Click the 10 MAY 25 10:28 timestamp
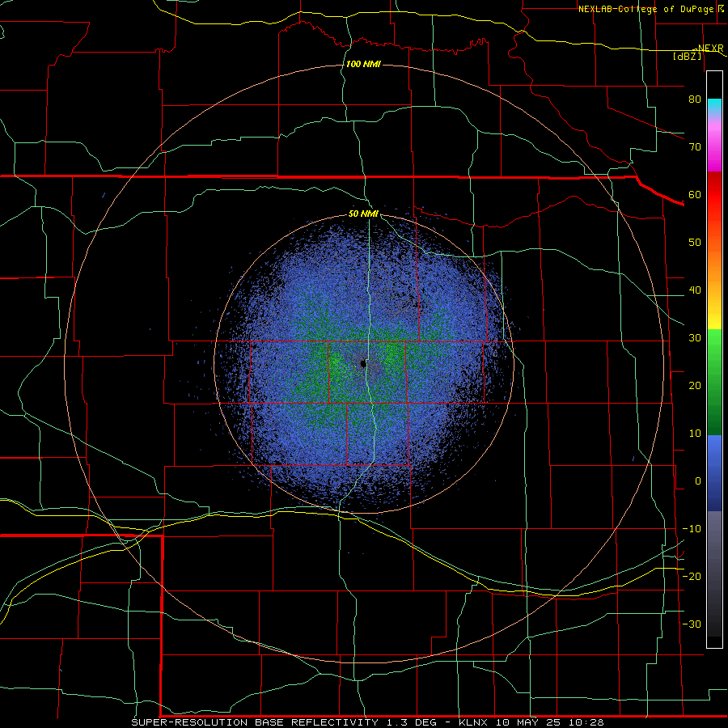This screenshot has height=728, width=728. point(550,722)
